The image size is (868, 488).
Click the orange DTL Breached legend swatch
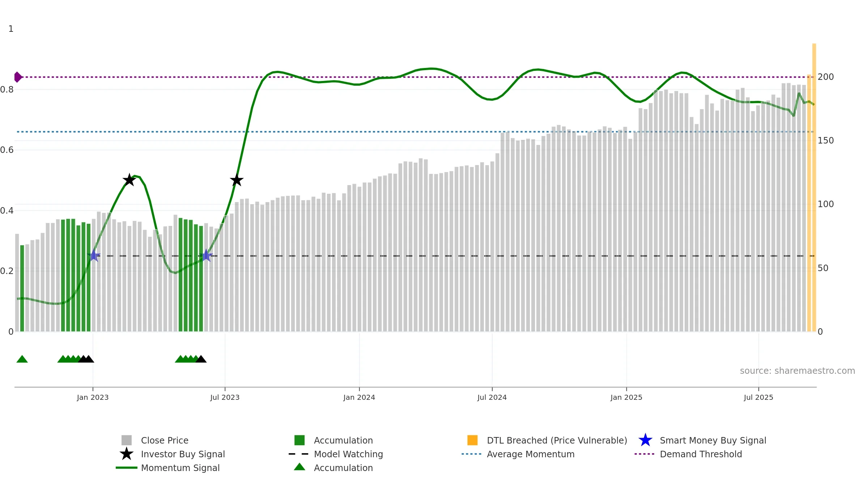[x=472, y=440]
